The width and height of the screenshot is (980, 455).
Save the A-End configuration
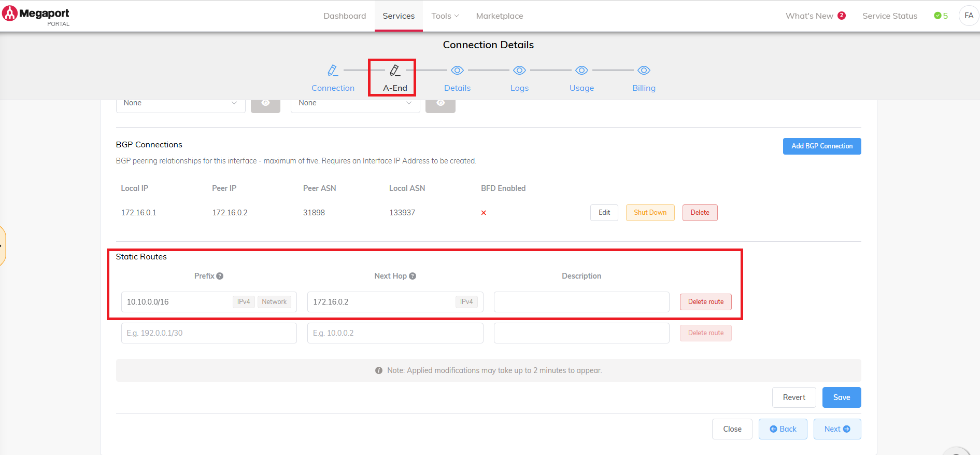(x=842, y=397)
